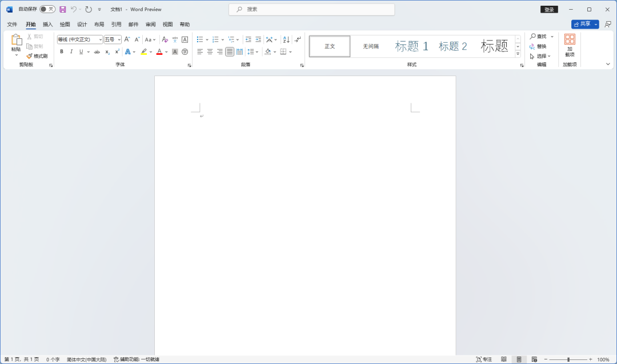Click the sort (A-Z) icon
The width and height of the screenshot is (617, 364).
click(286, 39)
